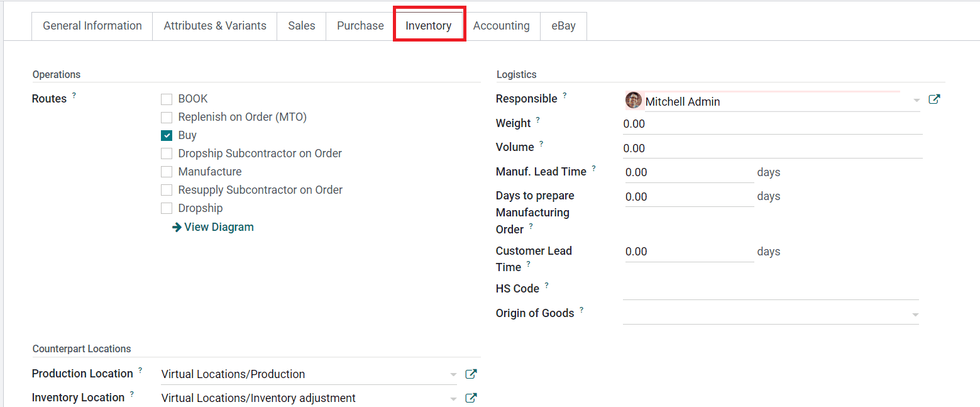Open Inventory Location external link icon
Viewport: 980px width, 407px height.
[x=471, y=398]
